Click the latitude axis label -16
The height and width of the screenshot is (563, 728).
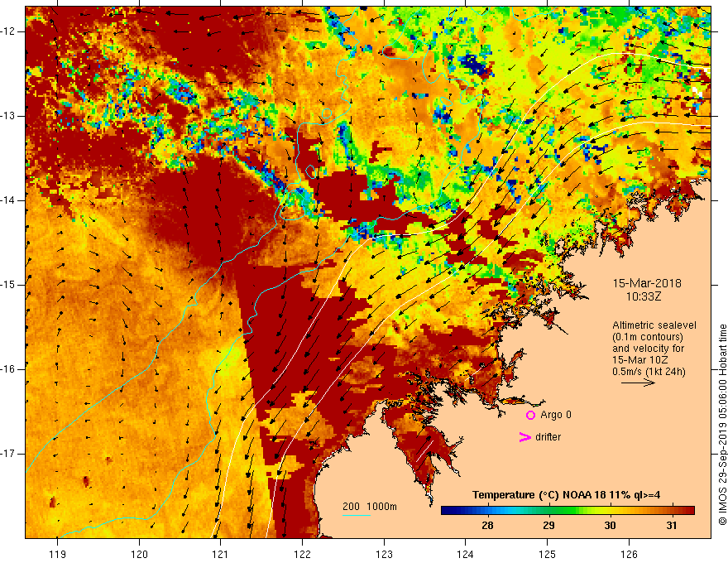click(8, 369)
